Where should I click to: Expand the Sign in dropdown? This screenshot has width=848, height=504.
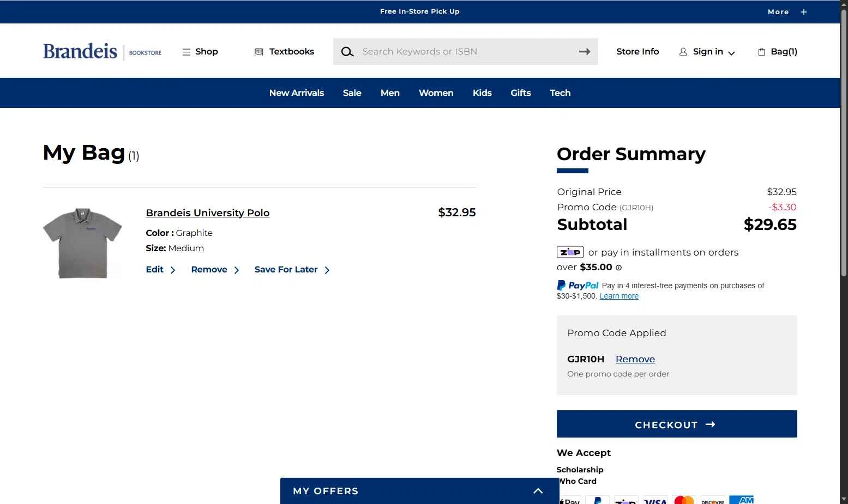(x=707, y=52)
